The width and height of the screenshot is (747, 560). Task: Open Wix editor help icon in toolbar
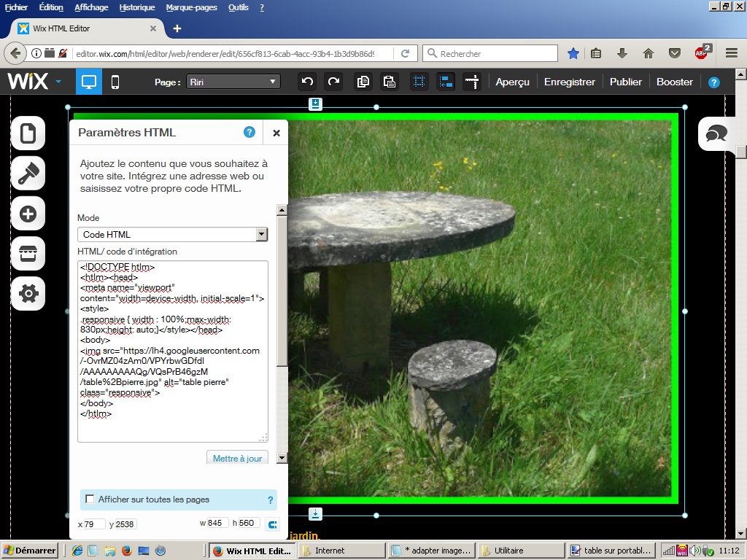[713, 82]
